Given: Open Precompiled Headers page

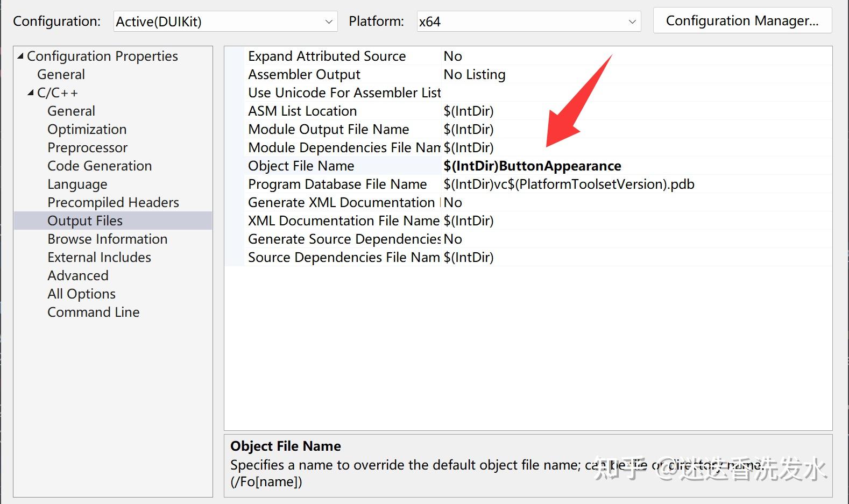Looking at the screenshot, I should pyautogui.click(x=113, y=202).
